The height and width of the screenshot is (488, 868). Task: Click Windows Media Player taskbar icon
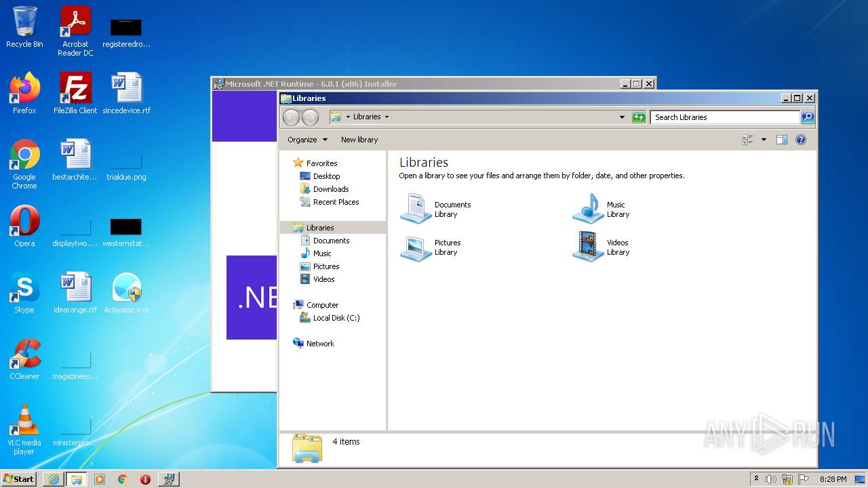100,479
